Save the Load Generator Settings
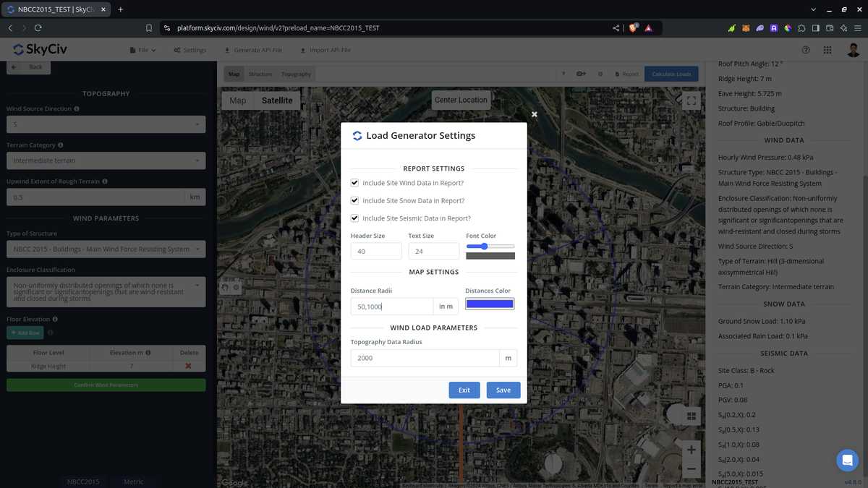The height and width of the screenshot is (488, 868). click(503, 390)
